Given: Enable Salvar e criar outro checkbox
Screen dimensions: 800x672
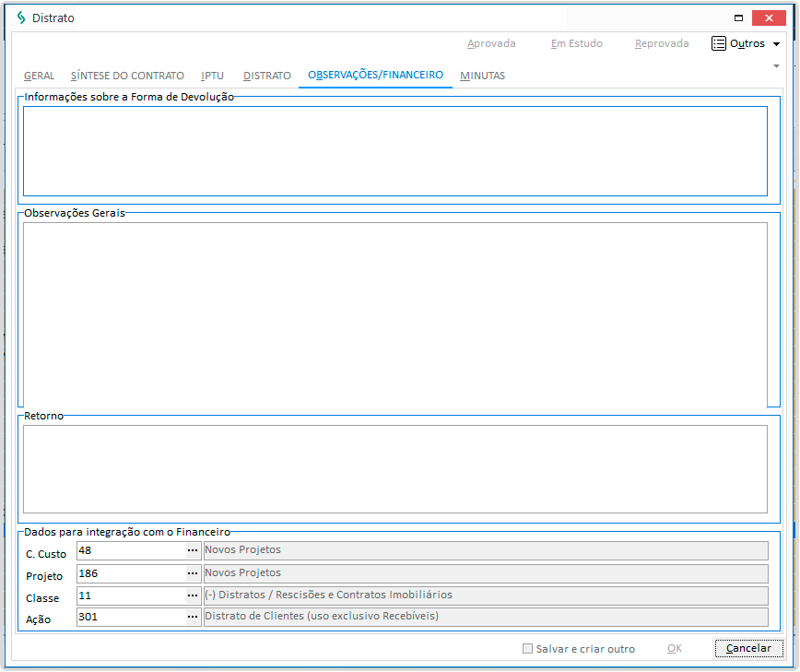Looking at the screenshot, I should [x=527, y=649].
